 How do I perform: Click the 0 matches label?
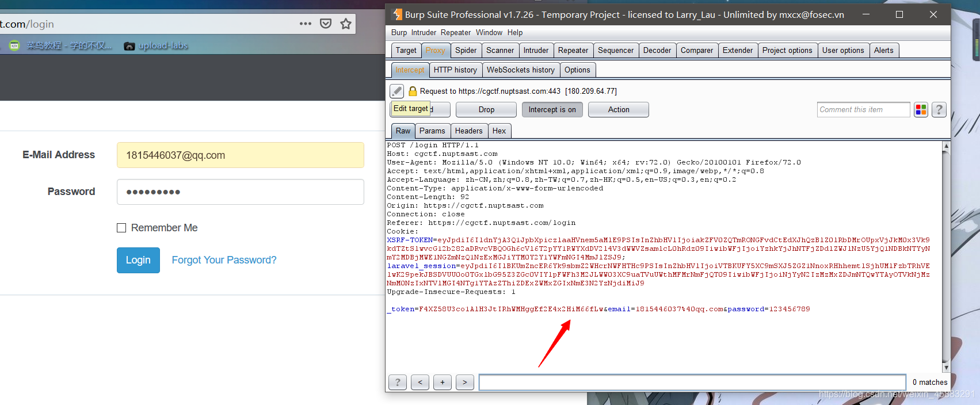point(929,382)
